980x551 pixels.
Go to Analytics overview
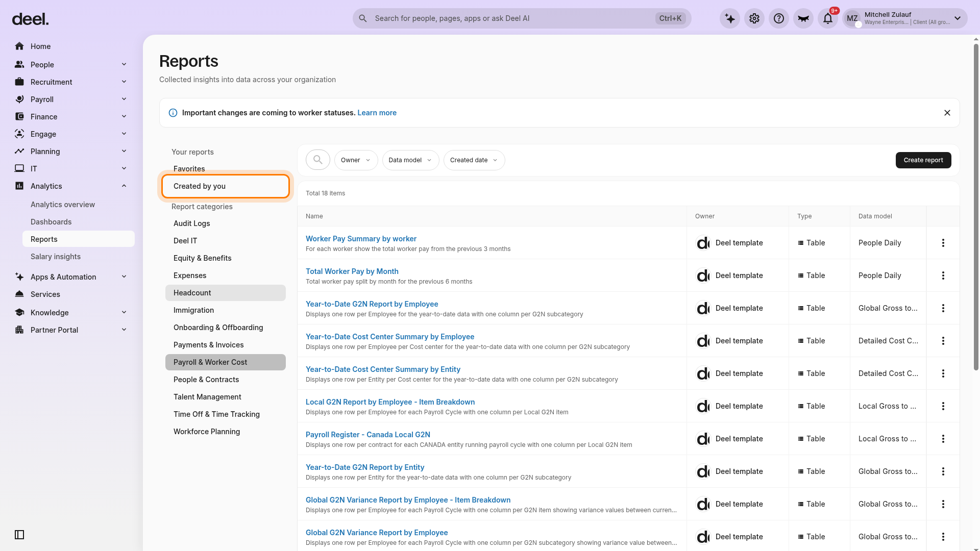[63, 205]
